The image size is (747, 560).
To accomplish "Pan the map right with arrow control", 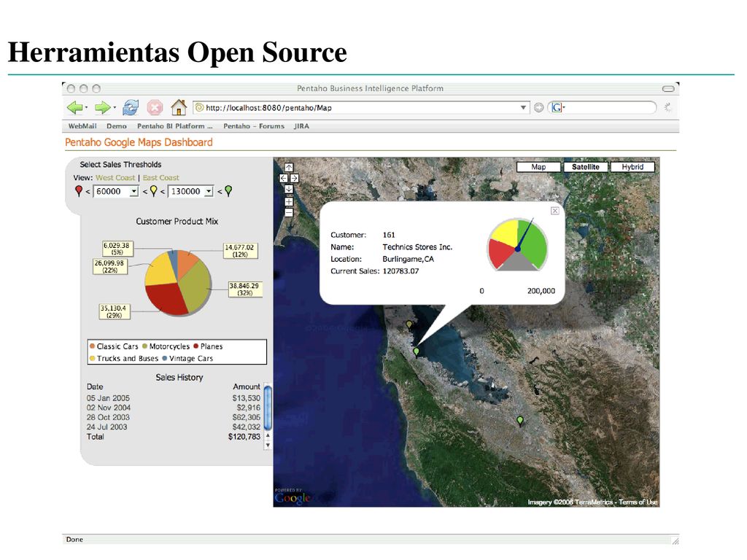I will 295,178.
